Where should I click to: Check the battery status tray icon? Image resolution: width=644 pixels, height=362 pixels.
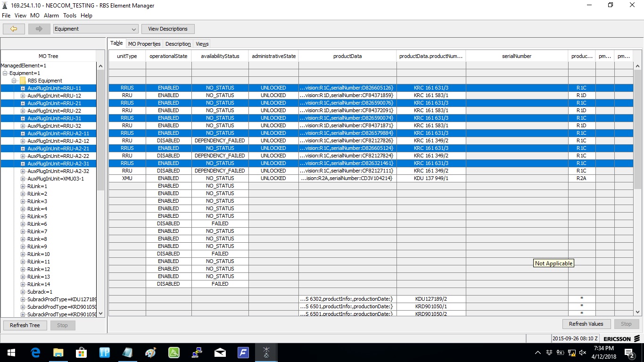(561, 352)
